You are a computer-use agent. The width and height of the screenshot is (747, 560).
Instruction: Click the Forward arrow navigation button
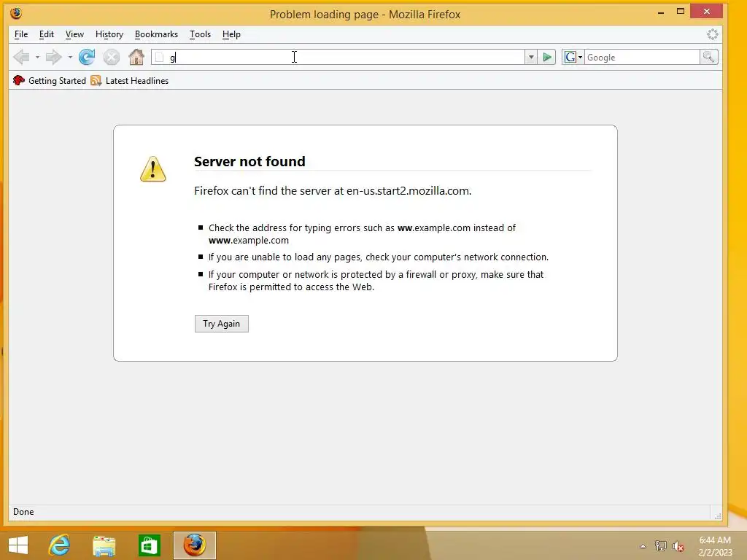coord(54,57)
